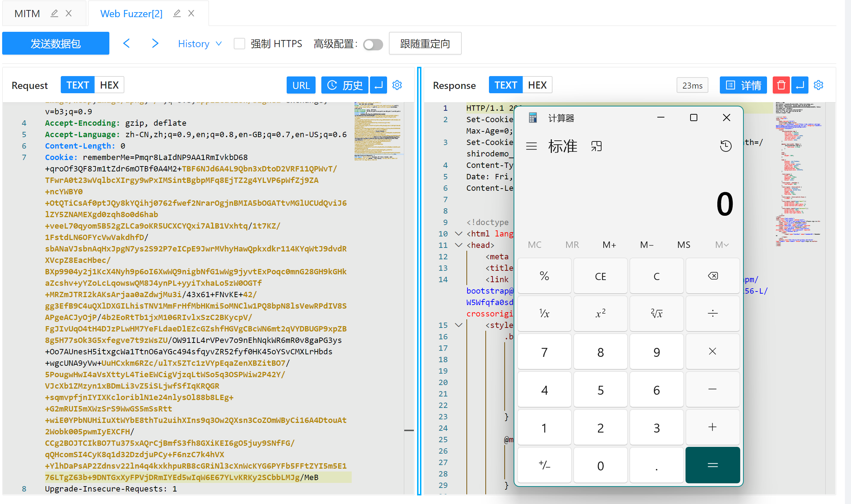This screenshot has height=504, width=851.
Task: Click the rename pencil icon on MITM tab
Action: point(54,14)
